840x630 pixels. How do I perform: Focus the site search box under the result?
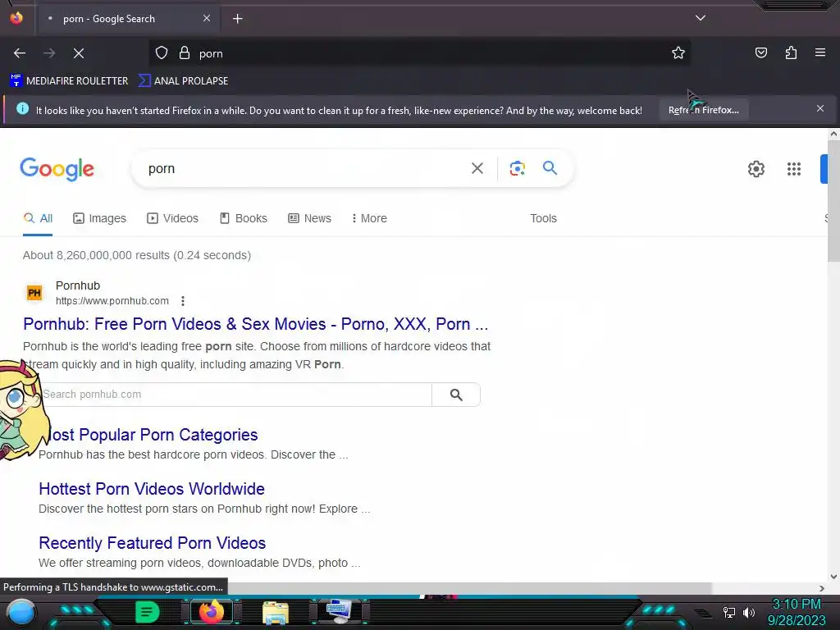click(235, 395)
